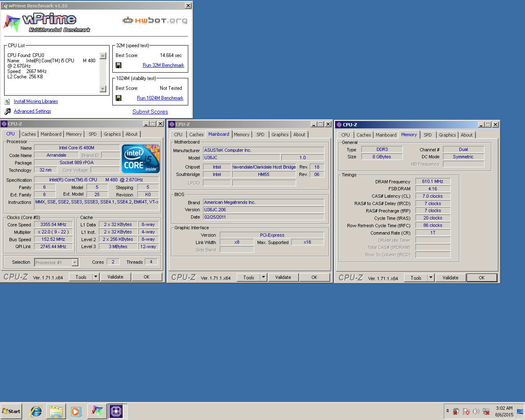Image resolution: width=525 pixels, height=420 pixels.
Task: Click the network disconnected tray icon
Action: (x=486, y=411)
